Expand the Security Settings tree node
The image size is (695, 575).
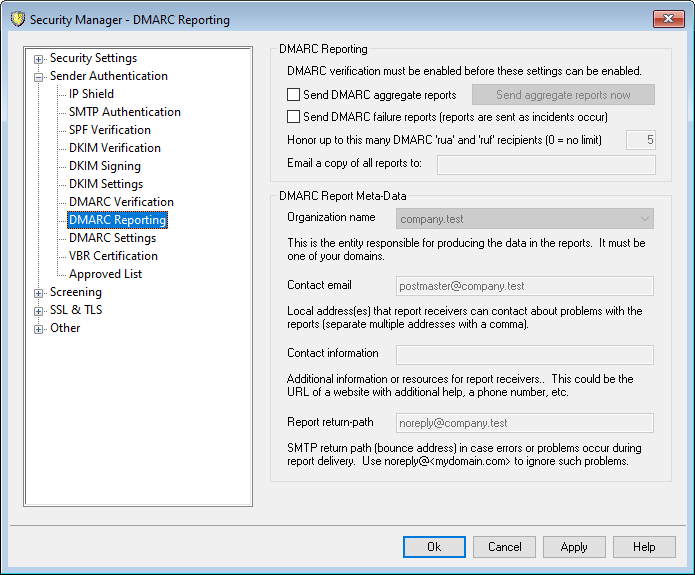point(39,59)
